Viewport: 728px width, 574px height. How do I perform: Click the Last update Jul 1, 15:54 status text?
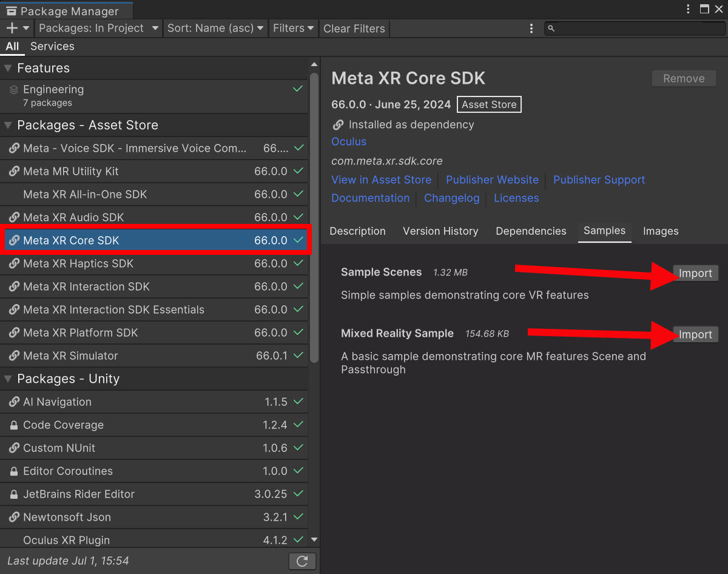[69, 561]
